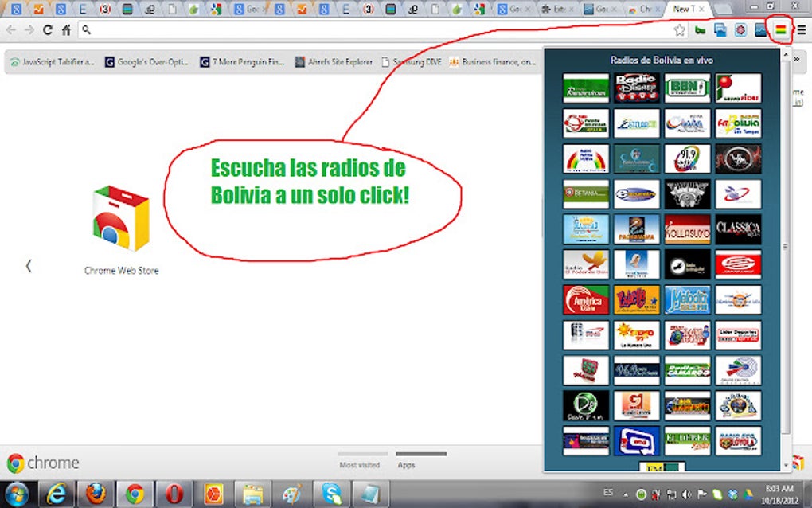Play the Melodía FM station
Viewport: 812px width, 508px height.
click(x=687, y=299)
